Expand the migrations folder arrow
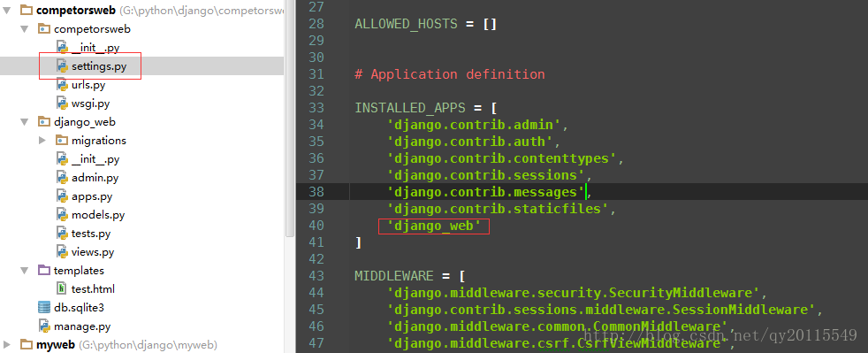The image size is (868, 353). click(x=42, y=140)
